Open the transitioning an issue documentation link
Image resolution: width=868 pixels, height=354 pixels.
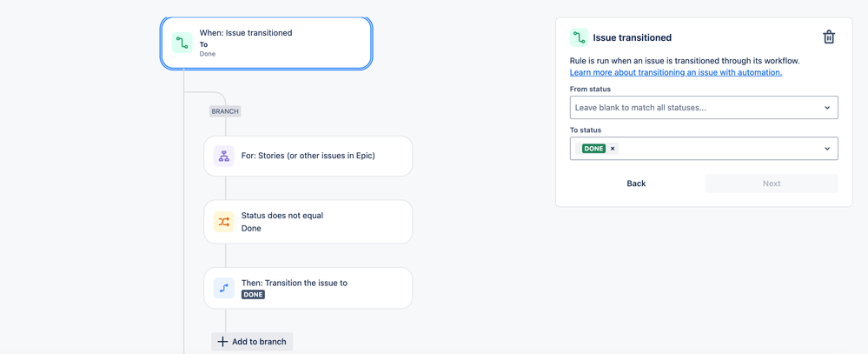[x=675, y=72]
